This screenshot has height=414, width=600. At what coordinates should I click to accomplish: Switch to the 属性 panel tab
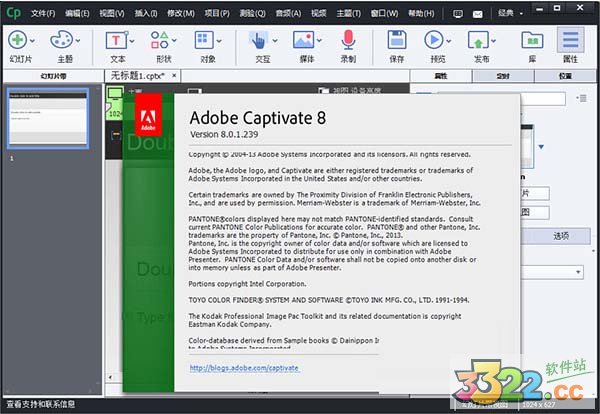point(441,76)
